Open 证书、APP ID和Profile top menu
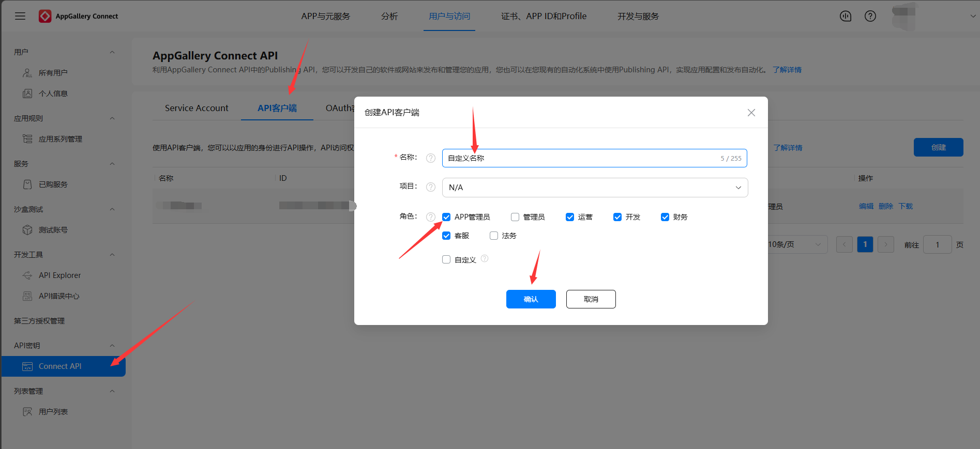This screenshot has width=980, height=449. 544,16
